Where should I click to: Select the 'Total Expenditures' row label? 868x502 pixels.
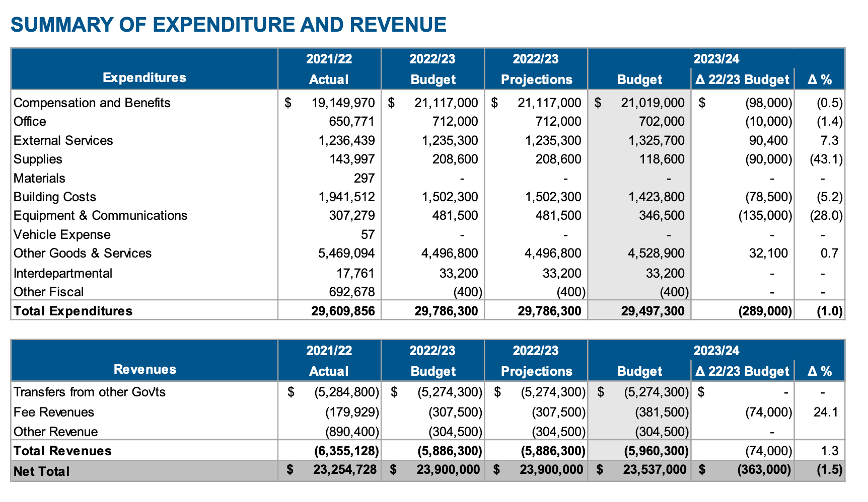tap(73, 311)
